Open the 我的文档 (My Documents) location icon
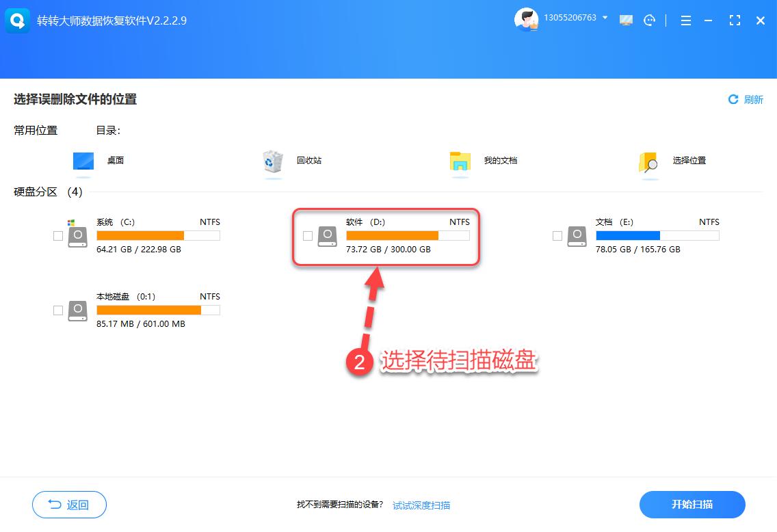The width and height of the screenshot is (777, 532). (460, 161)
